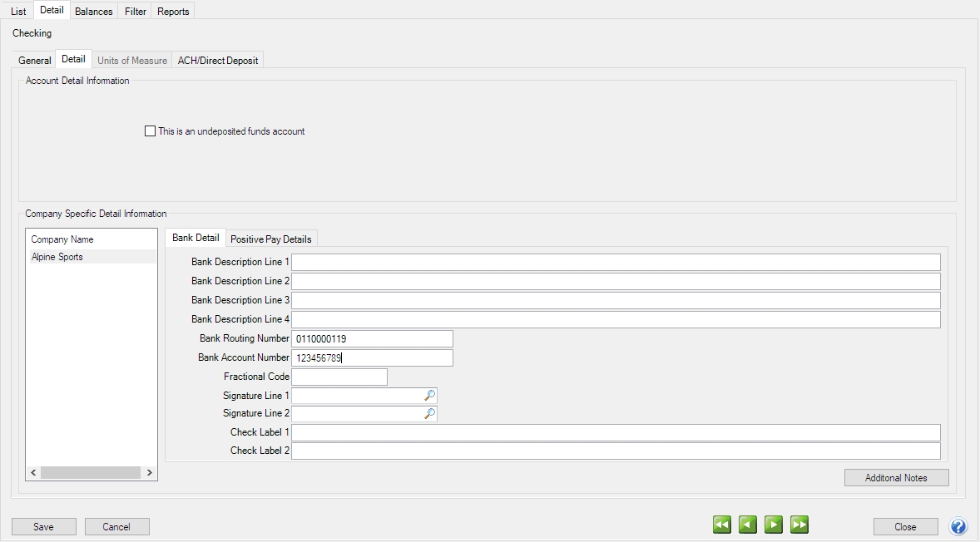Focus the Fractional Code field
The height and width of the screenshot is (542, 980).
339,377
